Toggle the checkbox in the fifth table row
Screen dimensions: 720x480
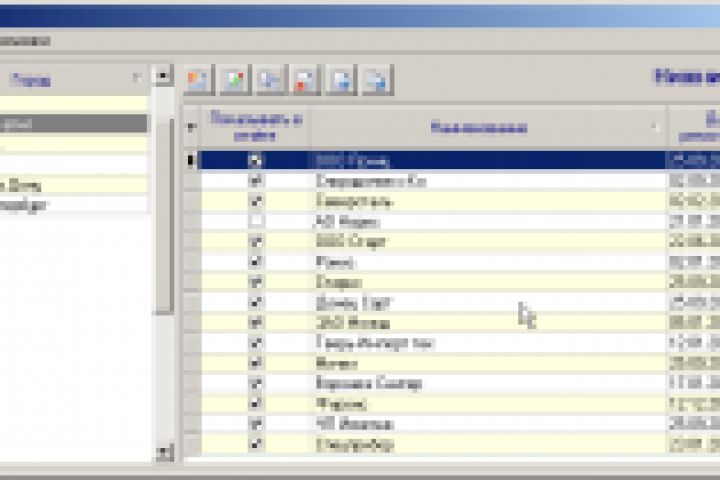pyautogui.click(x=256, y=241)
